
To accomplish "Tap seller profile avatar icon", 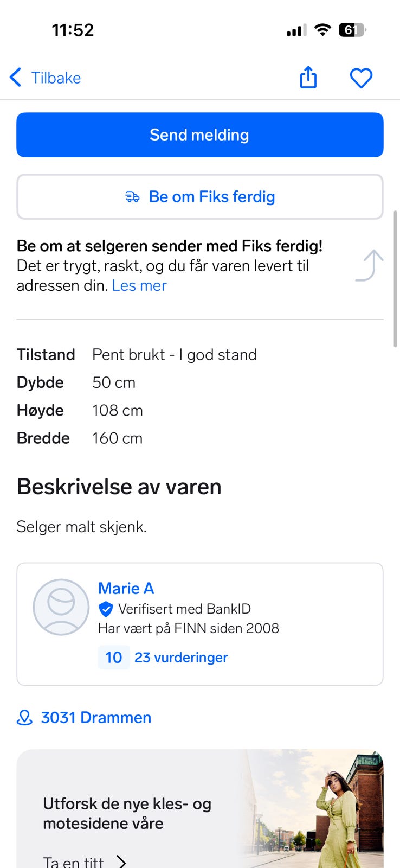I will [61, 607].
